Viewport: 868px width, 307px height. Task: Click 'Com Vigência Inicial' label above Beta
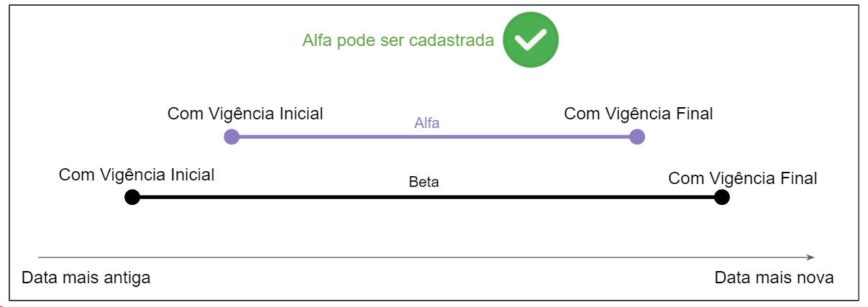137,175
